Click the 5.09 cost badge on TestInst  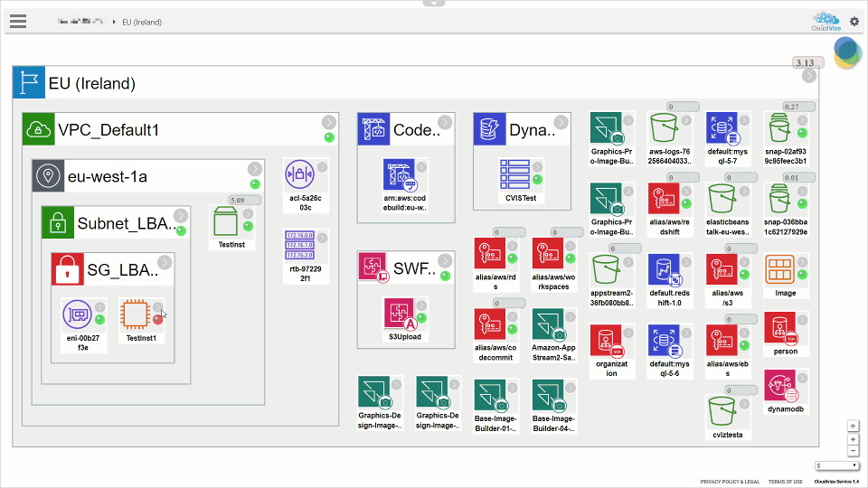(244, 200)
